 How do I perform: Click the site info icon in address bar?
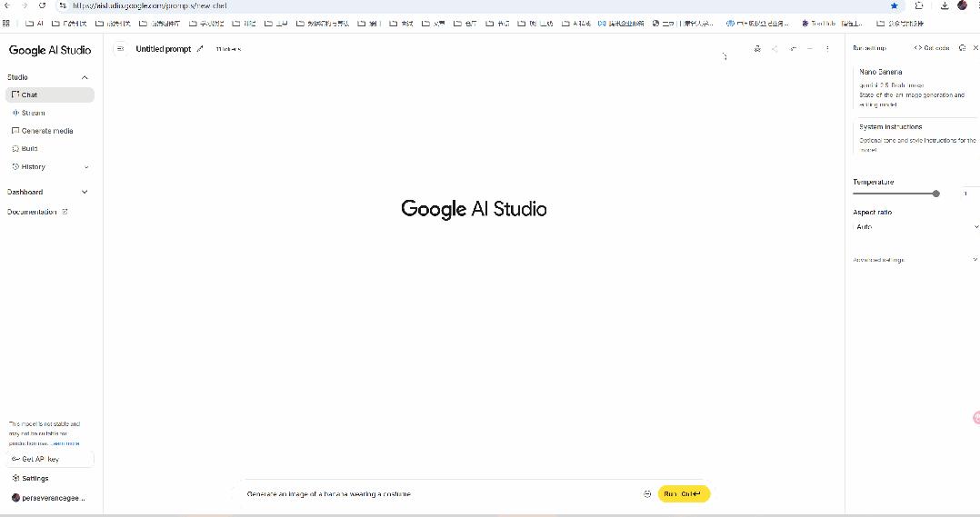click(63, 5)
